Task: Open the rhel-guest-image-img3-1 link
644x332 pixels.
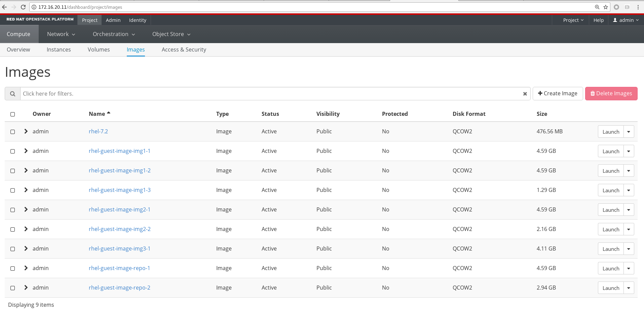Action: tap(119, 248)
